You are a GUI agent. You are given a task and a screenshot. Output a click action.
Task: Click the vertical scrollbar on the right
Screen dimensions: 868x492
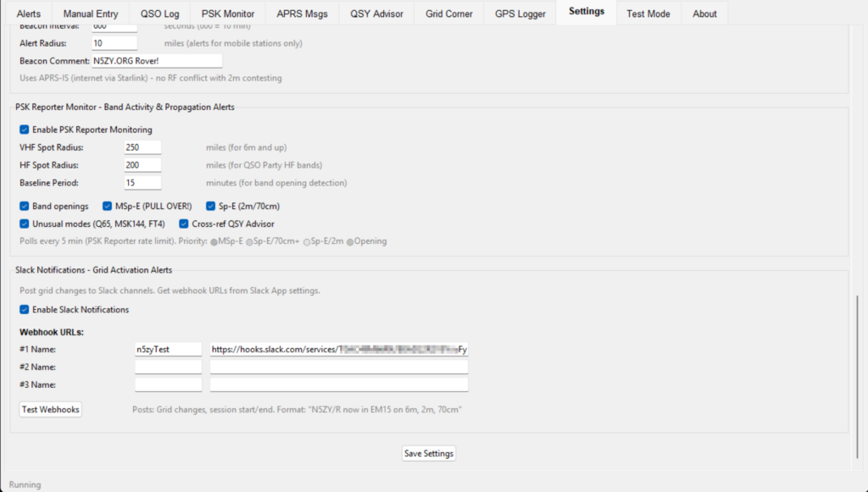859,373
